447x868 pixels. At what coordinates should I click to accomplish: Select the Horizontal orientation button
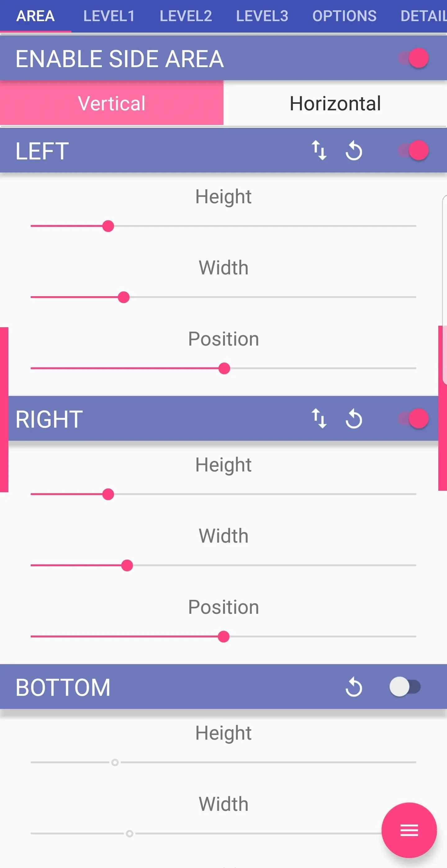click(335, 103)
